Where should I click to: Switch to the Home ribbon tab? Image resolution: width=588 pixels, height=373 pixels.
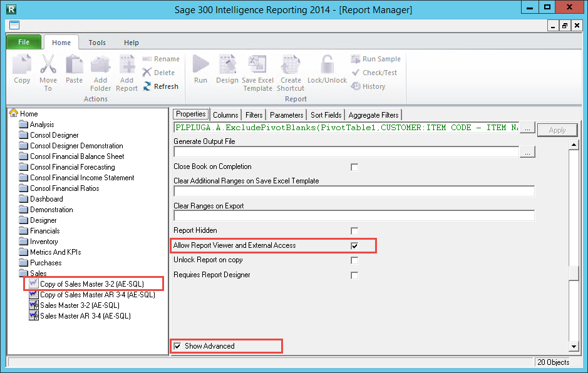pyautogui.click(x=61, y=43)
